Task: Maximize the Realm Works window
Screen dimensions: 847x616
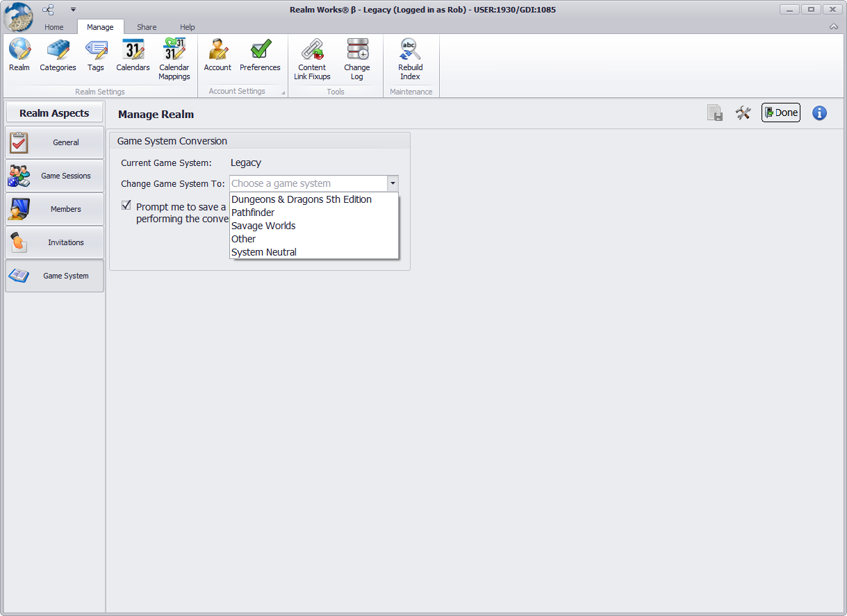Action: click(x=811, y=10)
